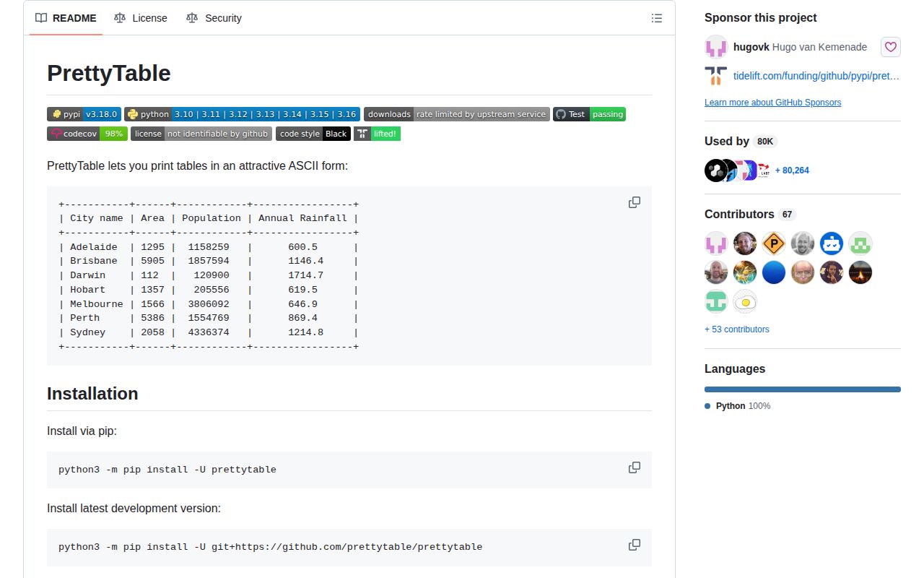Click the license not identifiable badge

pos(201,134)
